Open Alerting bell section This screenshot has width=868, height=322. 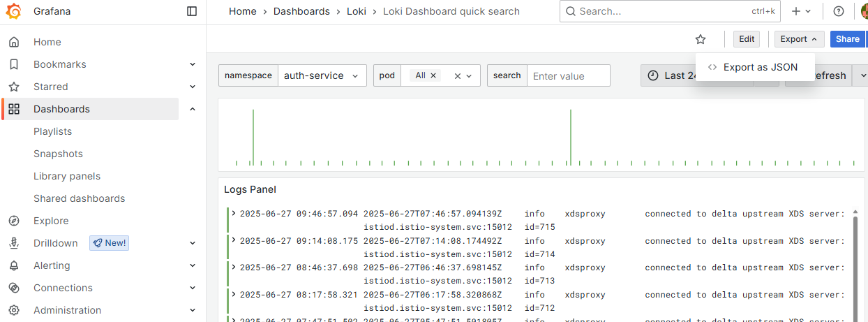52,265
